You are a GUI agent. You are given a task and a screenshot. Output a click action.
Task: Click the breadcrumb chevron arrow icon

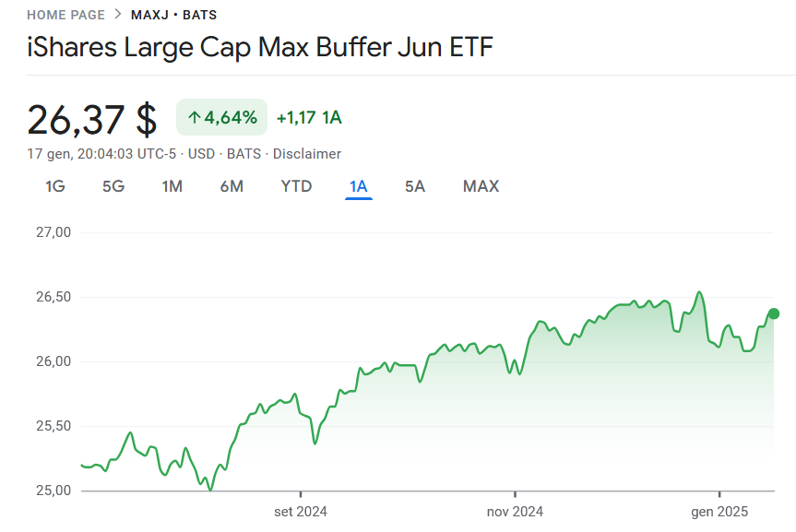tap(118, 14)
